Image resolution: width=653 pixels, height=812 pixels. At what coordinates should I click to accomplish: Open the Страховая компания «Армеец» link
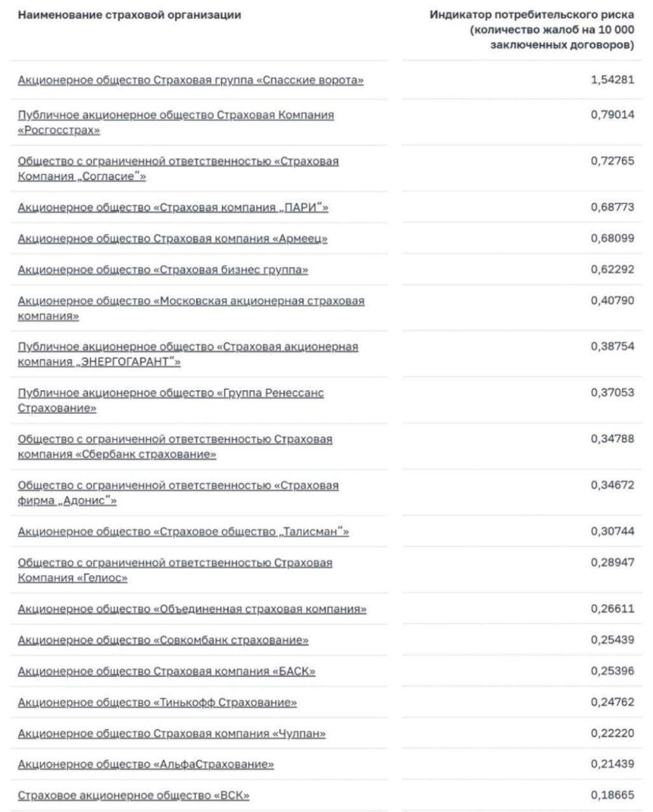coord(173,239)
